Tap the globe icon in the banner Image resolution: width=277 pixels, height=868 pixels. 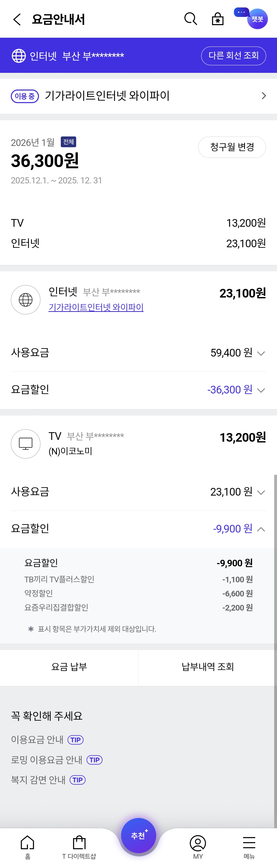coord(19,56)
